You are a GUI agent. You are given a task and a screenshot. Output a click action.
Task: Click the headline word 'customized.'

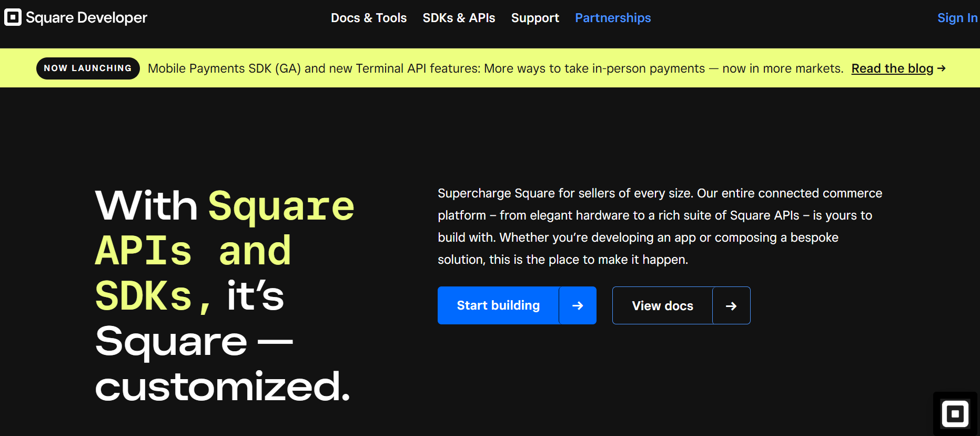[223, 386]
